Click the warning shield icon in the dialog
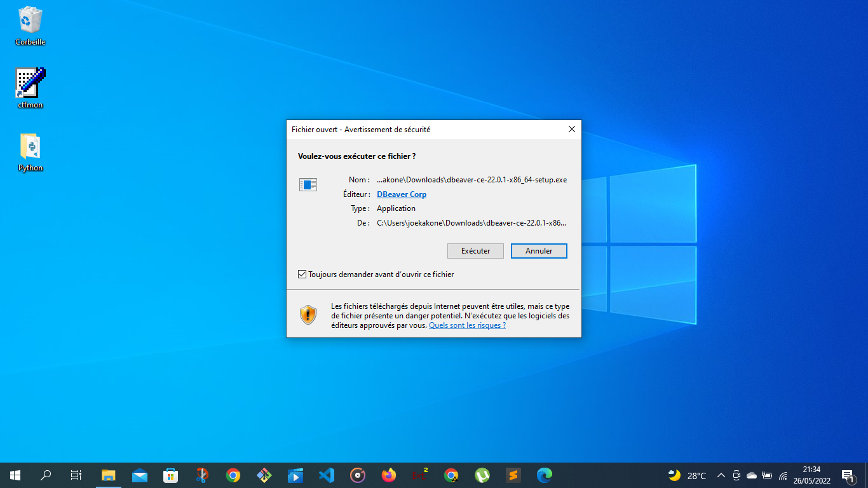 308,315
